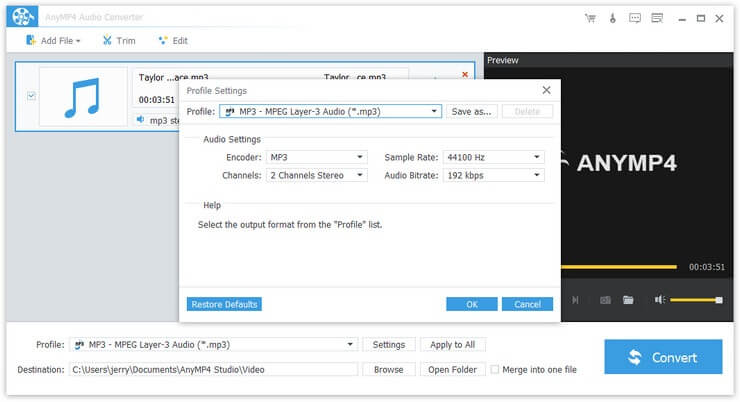This screenshot has height=402, width=740.
Task: Open the Channels dropdown in dialog
Action: point(317,175)
